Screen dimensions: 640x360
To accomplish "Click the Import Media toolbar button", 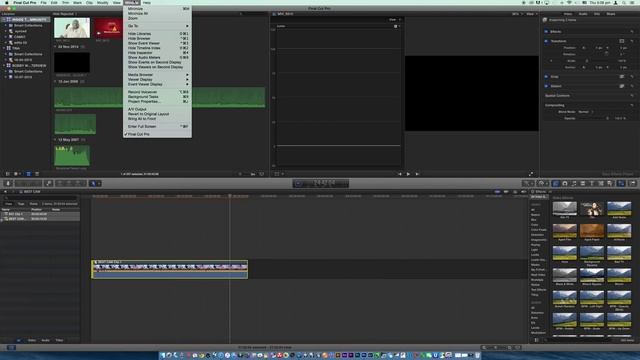I will click(8, 184).
